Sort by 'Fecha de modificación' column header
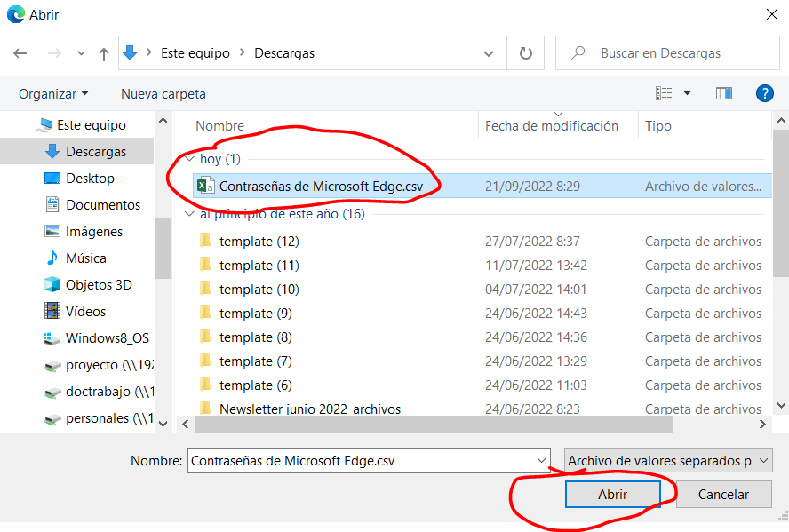This screenshot has height=532, width=789. (x=552, y=126)
